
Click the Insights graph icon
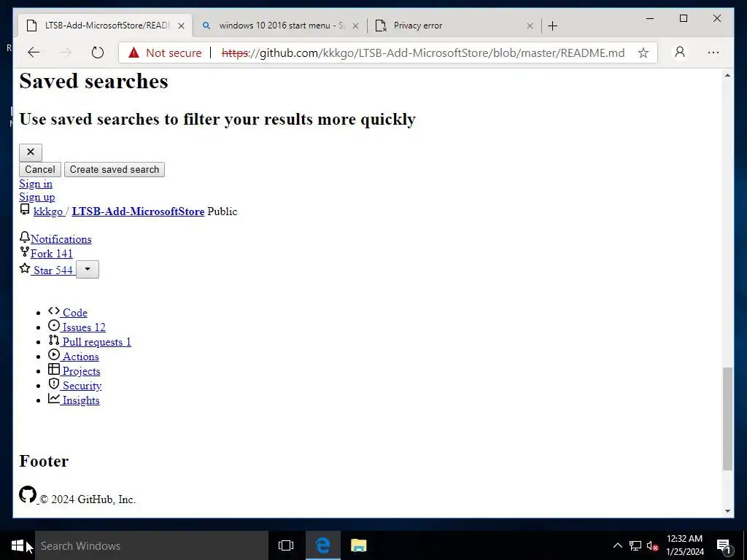(54, 399)
